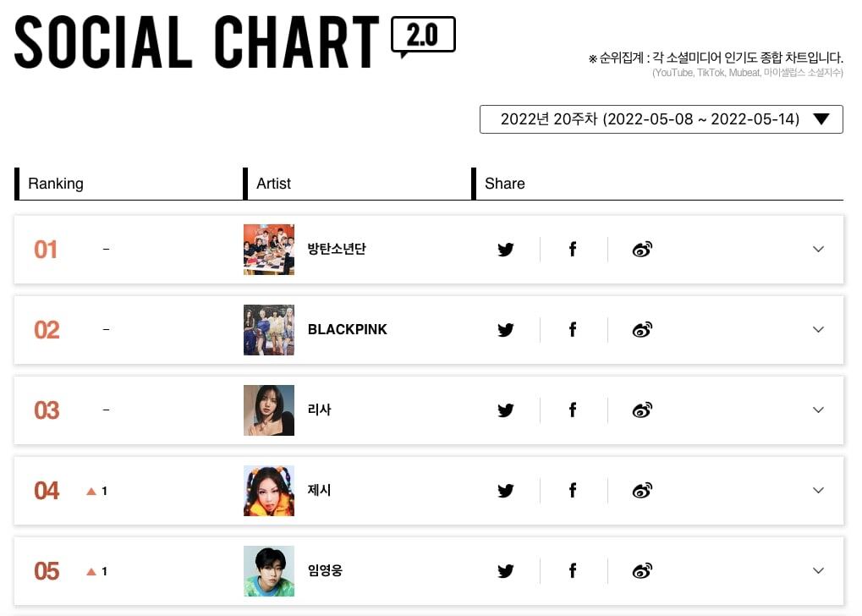Share 방탄소년단 on Twitter
862x616 pixels.
point(506,250)
